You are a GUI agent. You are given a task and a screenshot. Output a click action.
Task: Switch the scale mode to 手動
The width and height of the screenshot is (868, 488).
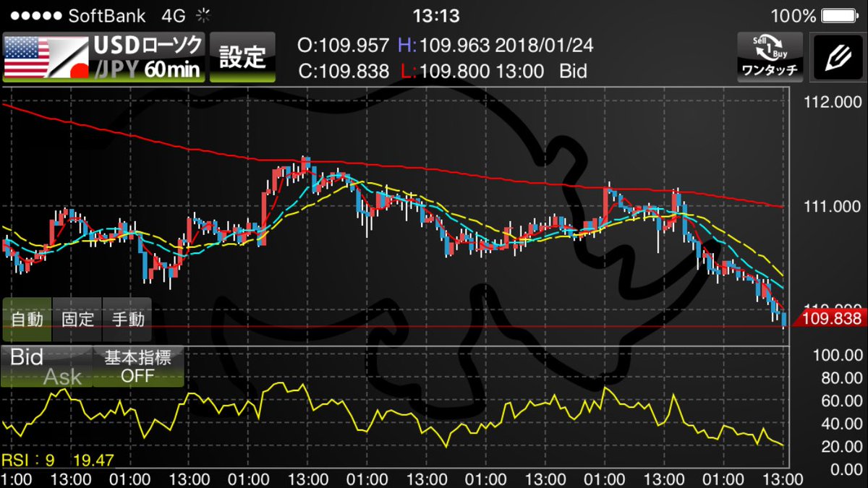pyautogui.click(x=127, y=319)
